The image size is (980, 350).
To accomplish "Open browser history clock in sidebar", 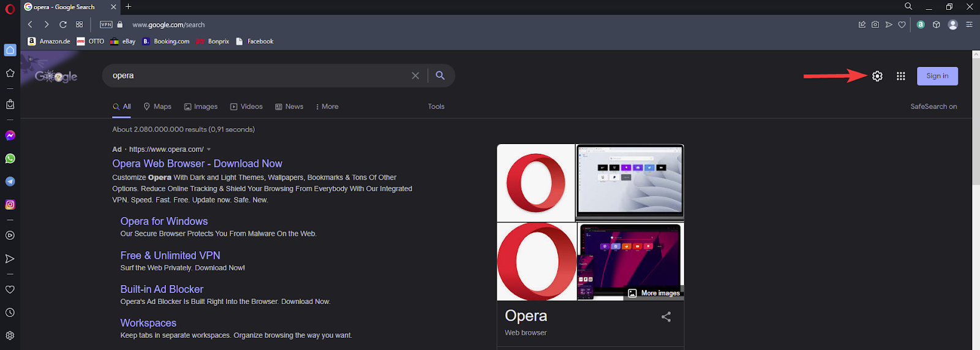I will point(10,313).
